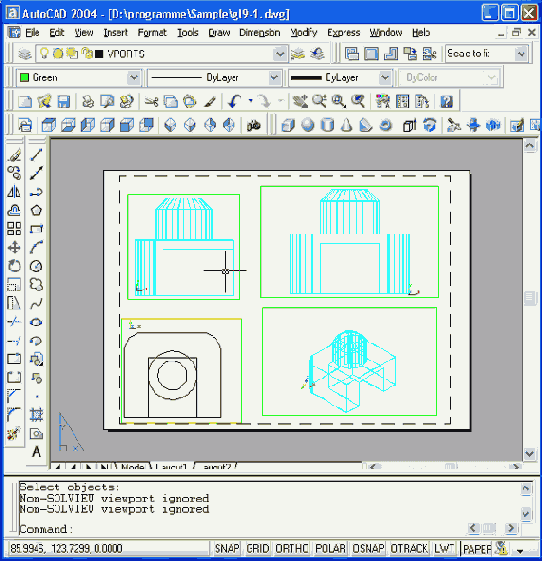Select the Multiline Text A tool

coord(36,452)
